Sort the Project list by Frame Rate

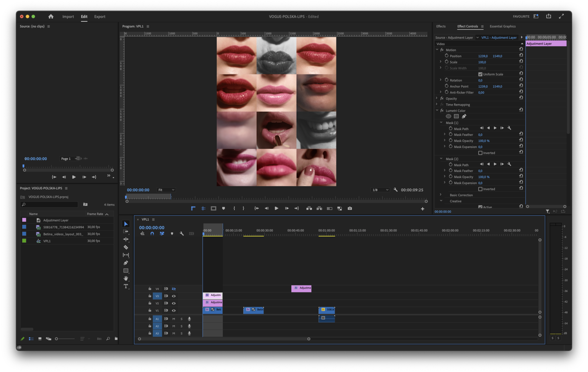(98, 214)
